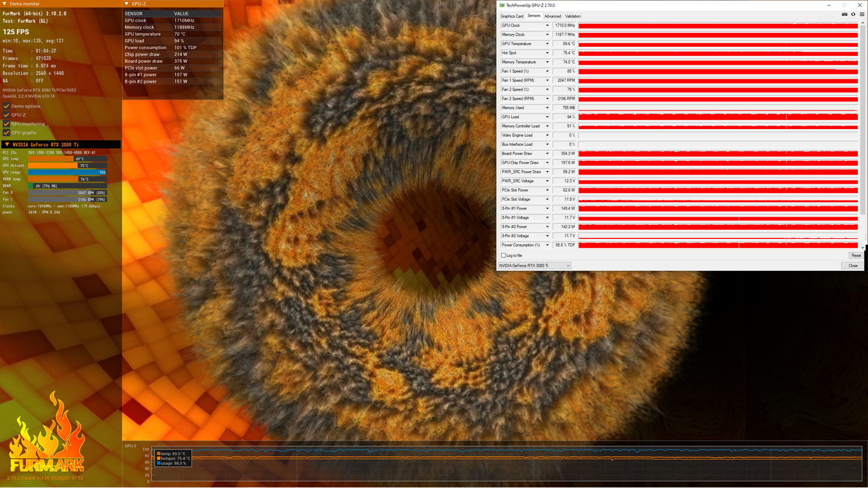Collapse the NVIDIA GeForce RTX 3080 Ti section
The height and width of the screenshot is (488, 868).
(7, 144)
